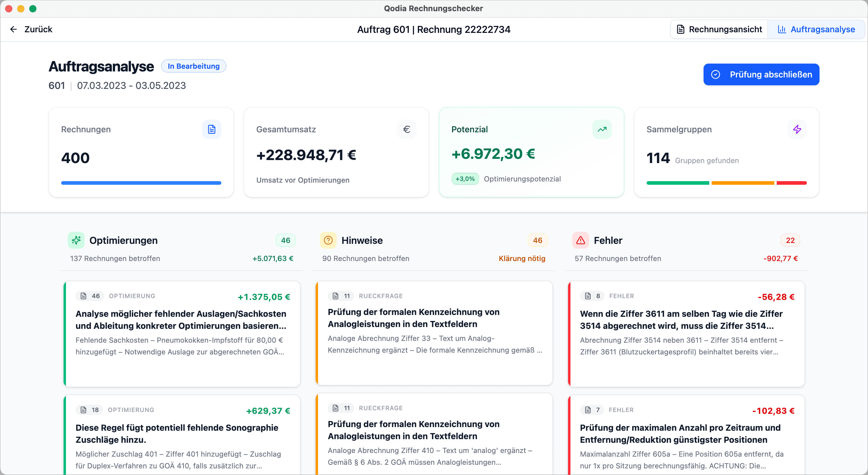The height and width of the screenshot is (475, 868).
Task: Click the 46 count badge next to Optimierungen
Action: pos(286,241)
